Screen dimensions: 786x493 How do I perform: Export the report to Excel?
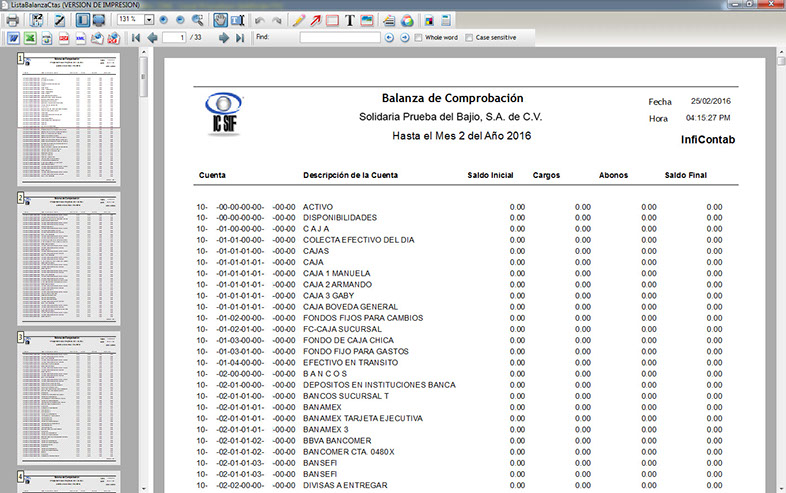click(x=31, y=38)
